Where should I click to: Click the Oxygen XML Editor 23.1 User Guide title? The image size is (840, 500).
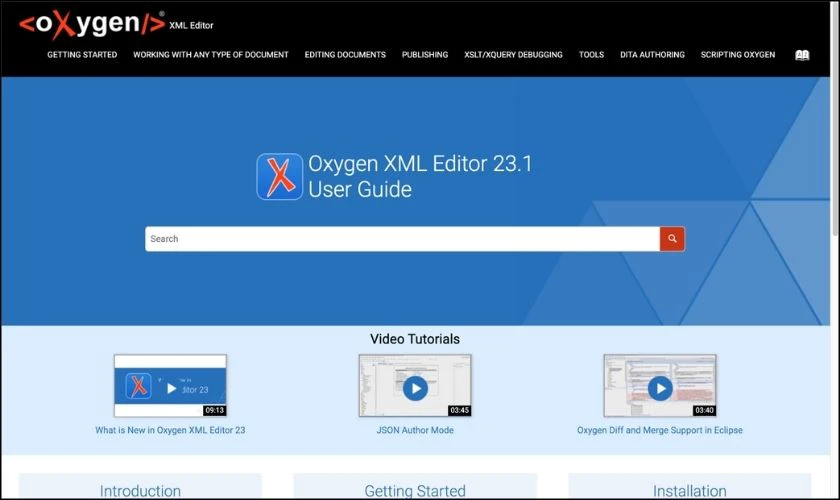(420, 176)
